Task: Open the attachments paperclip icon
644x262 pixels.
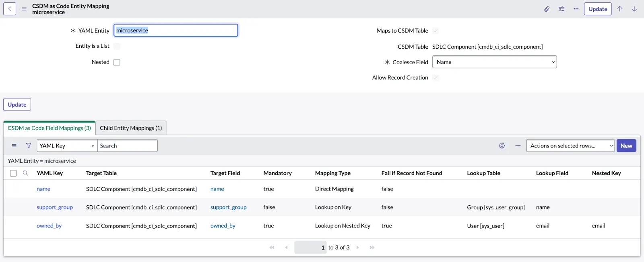Action: (547, 9)
